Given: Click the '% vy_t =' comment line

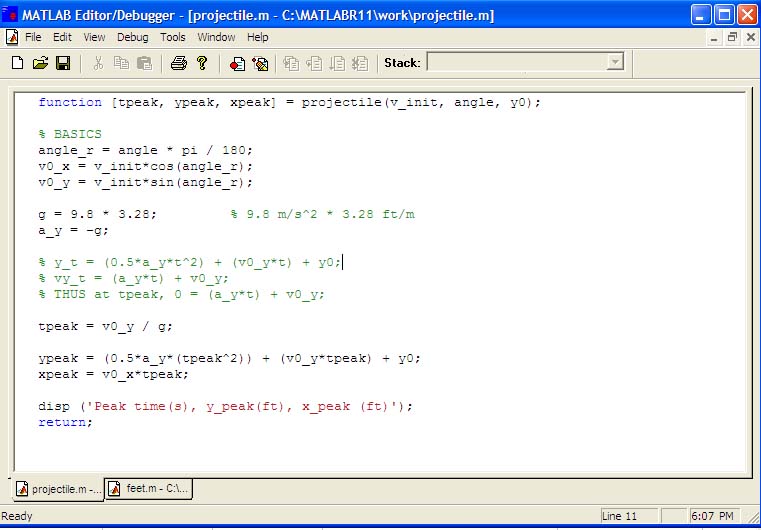Looking at the screenshot, I should click(133, 279).
